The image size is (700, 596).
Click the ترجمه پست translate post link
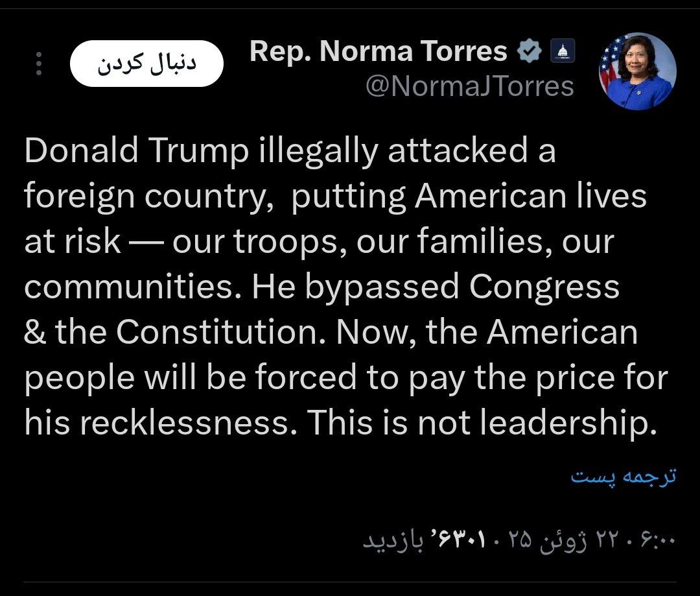pyautogui.click(x=623, y=477)
